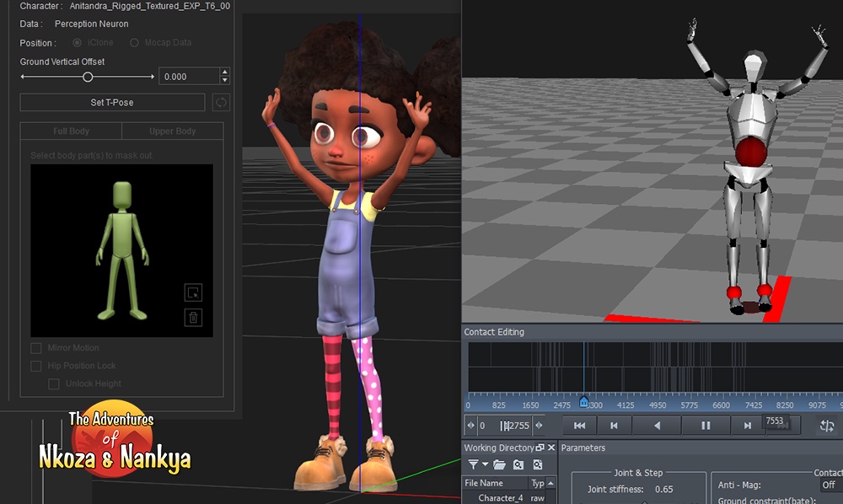Image resolution: width=843 pixels, height=504 pixels.
Task: Open the Anti-Mag dropdown showing Off
Action: point(830,485)
